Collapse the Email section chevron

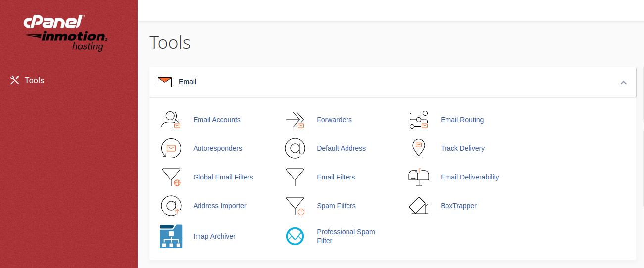(x=623, y=82)
